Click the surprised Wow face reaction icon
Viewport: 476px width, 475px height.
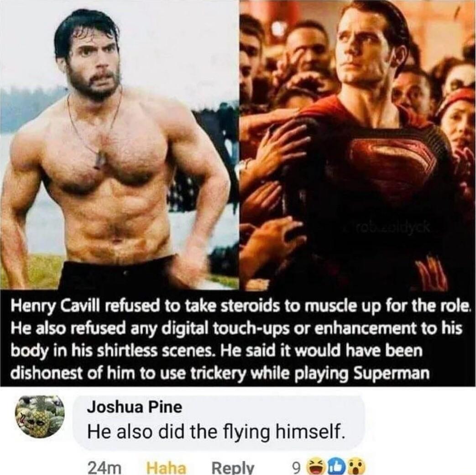[355, 465]
